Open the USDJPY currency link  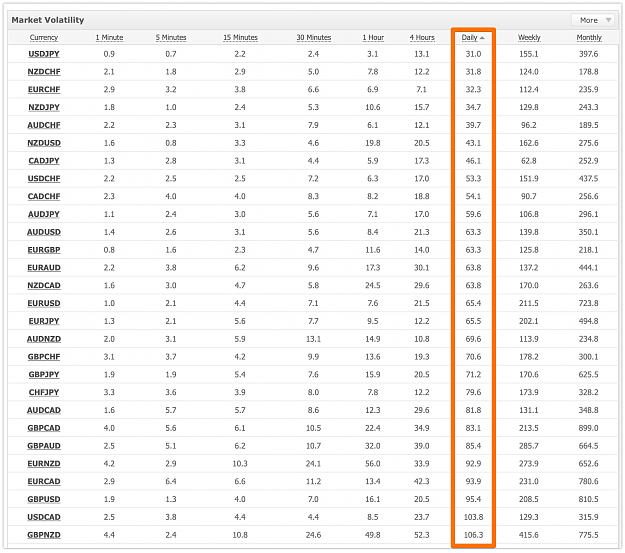click(x=44, y=54)
